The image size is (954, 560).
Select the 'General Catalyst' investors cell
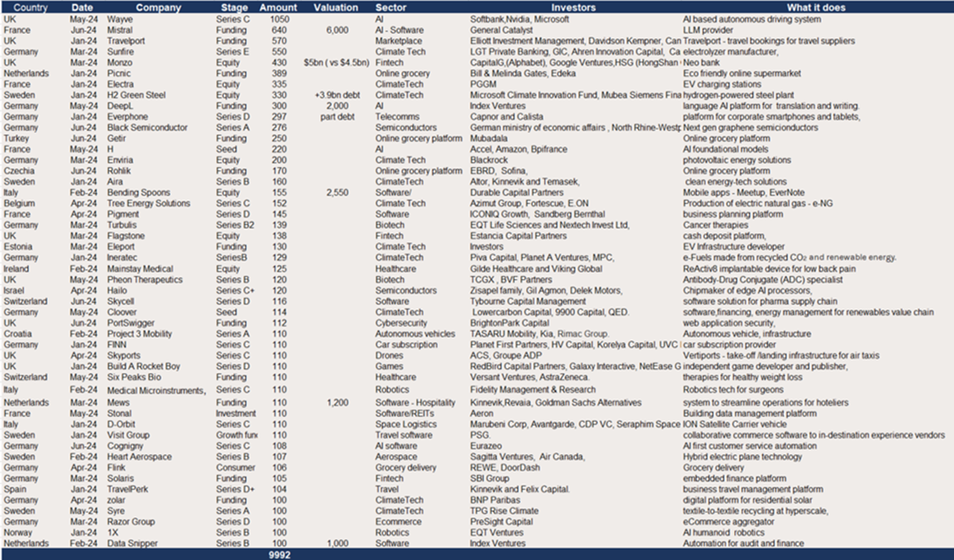501,30
